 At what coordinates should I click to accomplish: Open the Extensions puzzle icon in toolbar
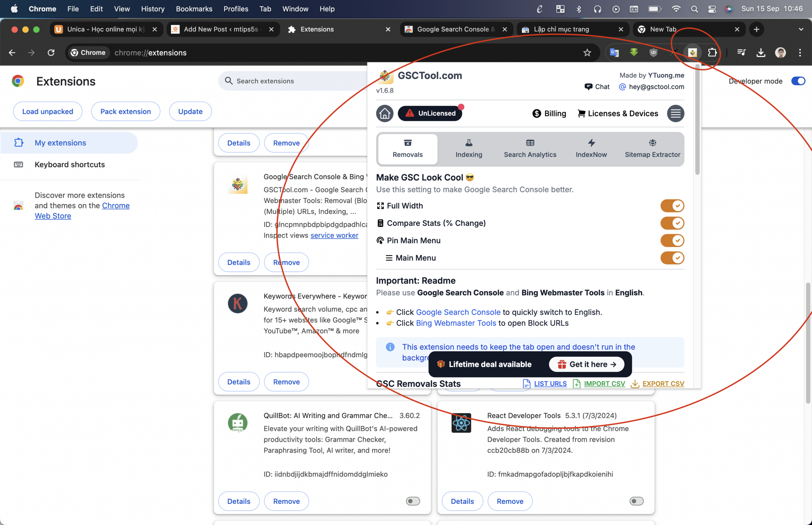[712, 53]
